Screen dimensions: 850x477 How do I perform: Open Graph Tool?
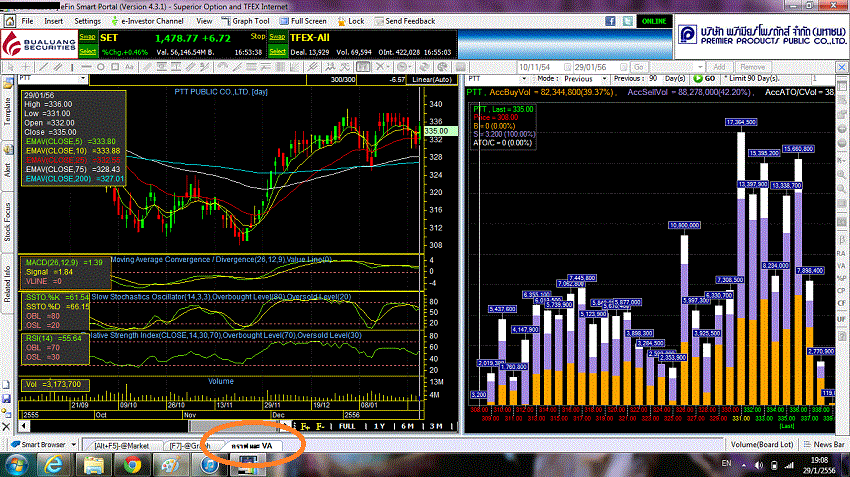[x=246, y=21]
